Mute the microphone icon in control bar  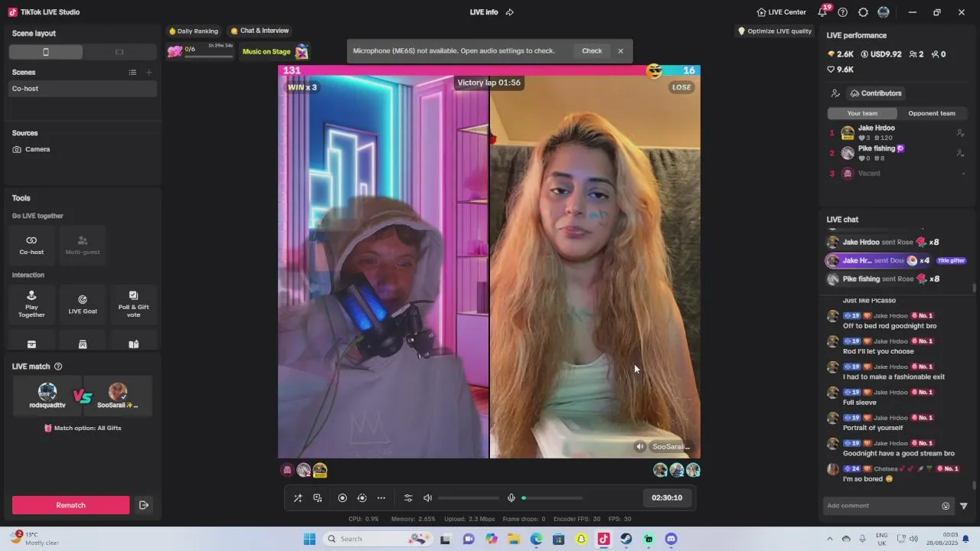(x=511, y=498)
